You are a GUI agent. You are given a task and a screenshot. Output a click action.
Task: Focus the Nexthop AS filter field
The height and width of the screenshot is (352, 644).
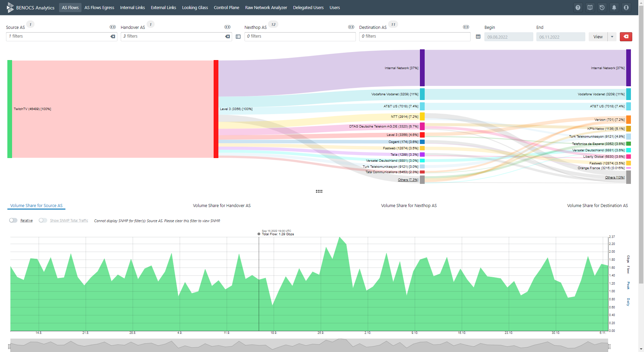[300, 37]
